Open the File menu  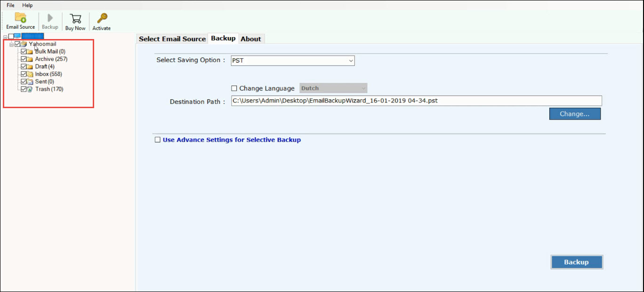pyautogui.click(x=10, y=5)
